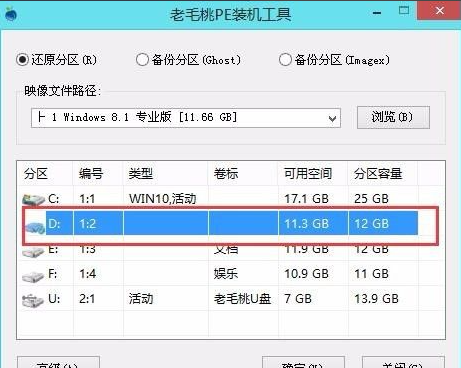
Task: Close the 老毛桃PE装机工具 window
Action: 439,11
